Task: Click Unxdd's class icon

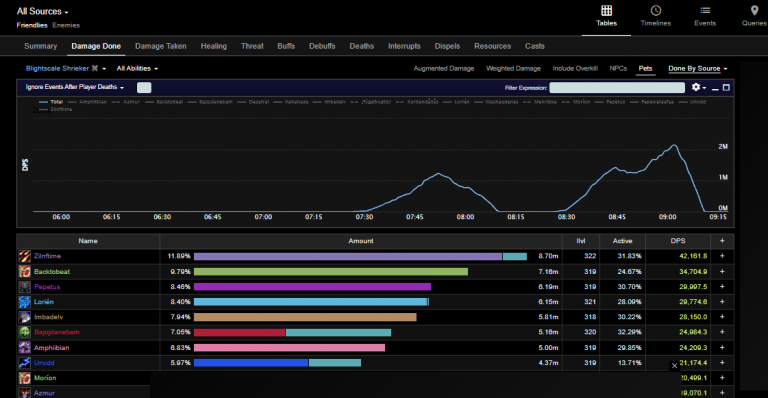Action: coord(24,363)
